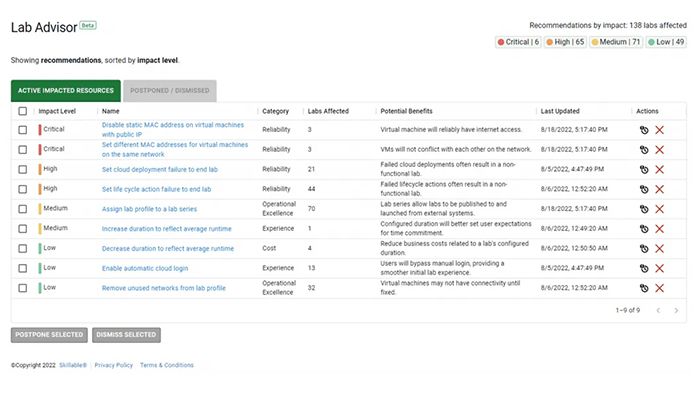Dismiss 'Remove unused networks from lab profile'

pyautogui.click(x=659, y=288)
